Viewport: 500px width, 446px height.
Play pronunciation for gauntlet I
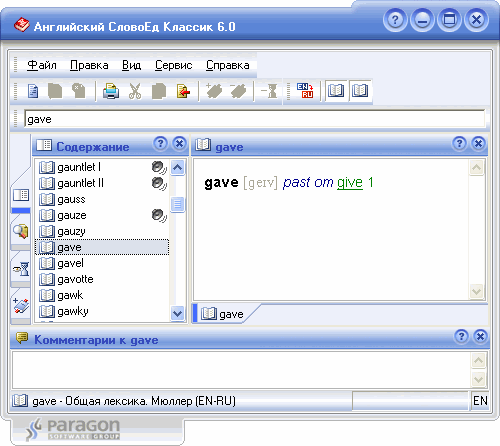(159, 167)
